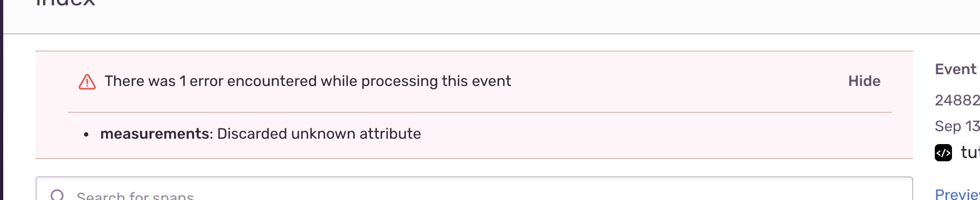
Task: Click the divider line under error summary
Action: coord(479,112)
